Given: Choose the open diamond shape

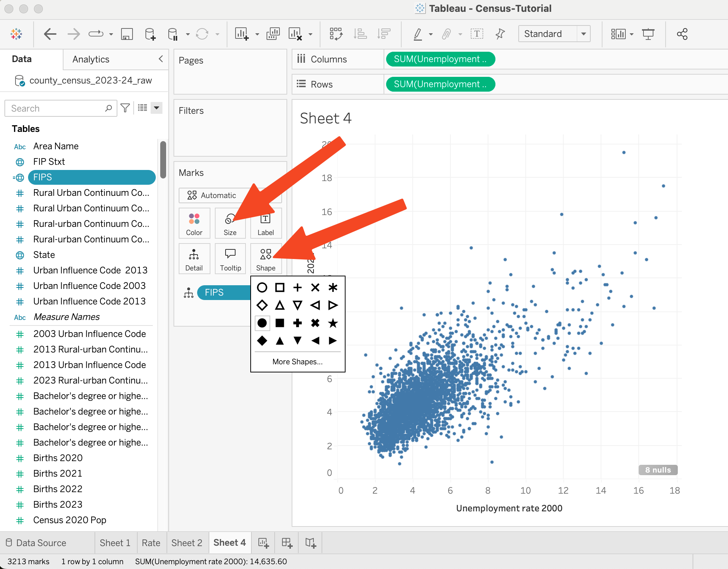Looking at the screenshot, I should pyautogui.click(x=262, y=305).
